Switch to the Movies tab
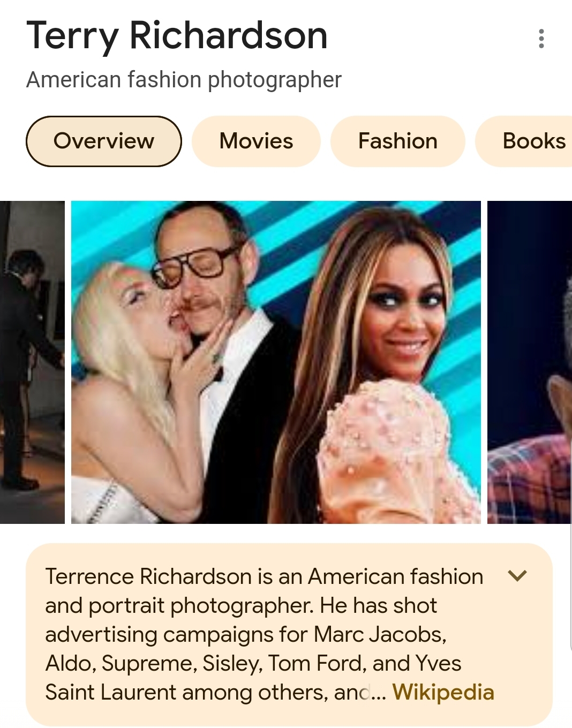Screen dimensions: 572x728 pyautogui.click(x=256, y=141)
